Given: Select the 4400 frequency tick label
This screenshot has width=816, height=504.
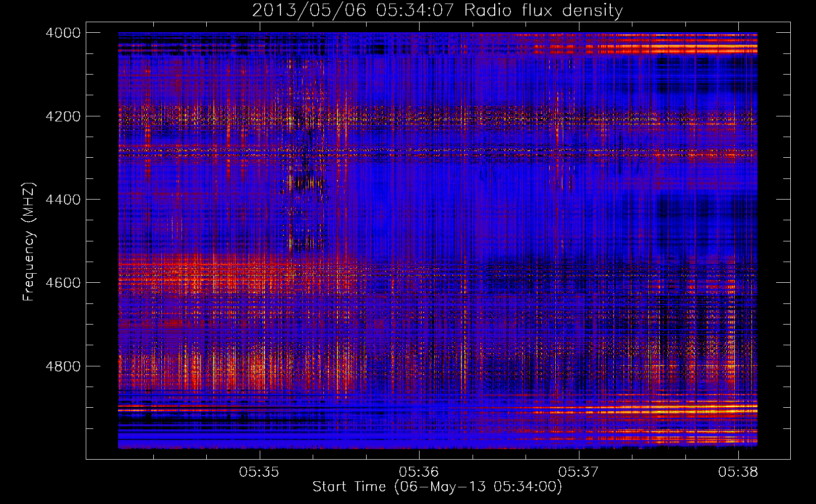Looking at the screenshot, I should 63,200.
